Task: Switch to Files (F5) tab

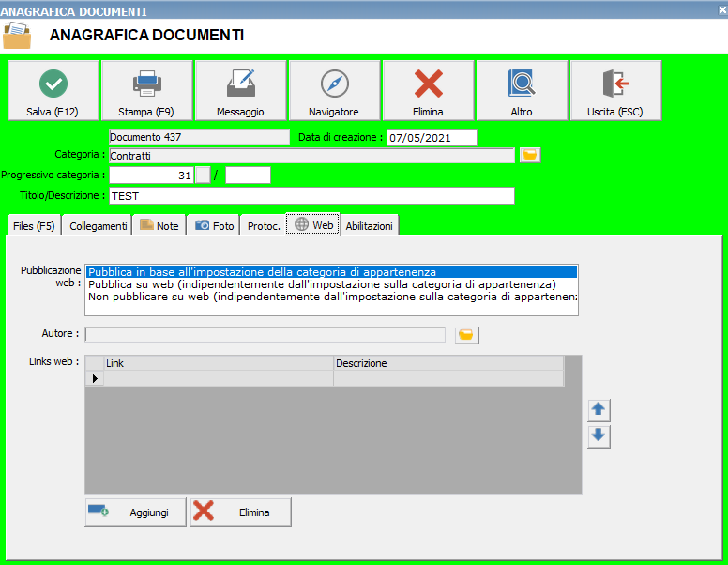Action: (x=34, y=226)
